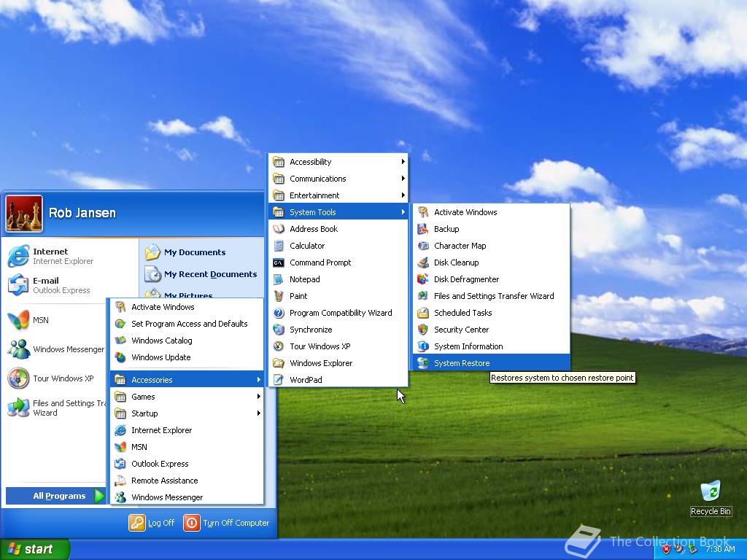
Task: Expand the Entertainment submenu arrow
Action: [403, 195]
